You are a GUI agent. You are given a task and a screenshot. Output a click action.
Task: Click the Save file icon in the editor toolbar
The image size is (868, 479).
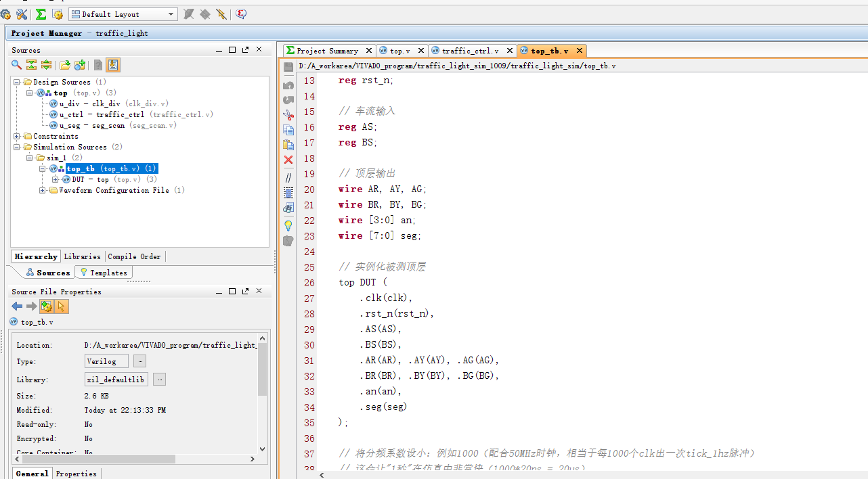coord(288,66)
